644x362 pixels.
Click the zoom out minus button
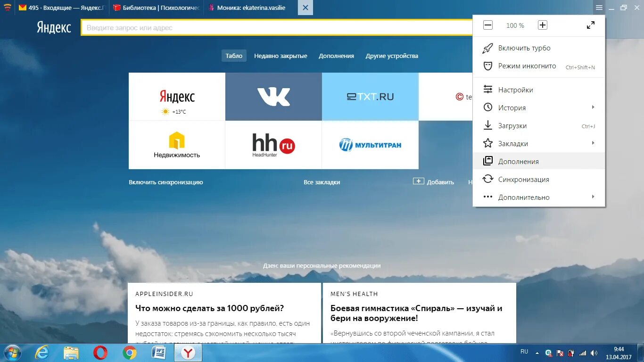click(x=488, y=25)
